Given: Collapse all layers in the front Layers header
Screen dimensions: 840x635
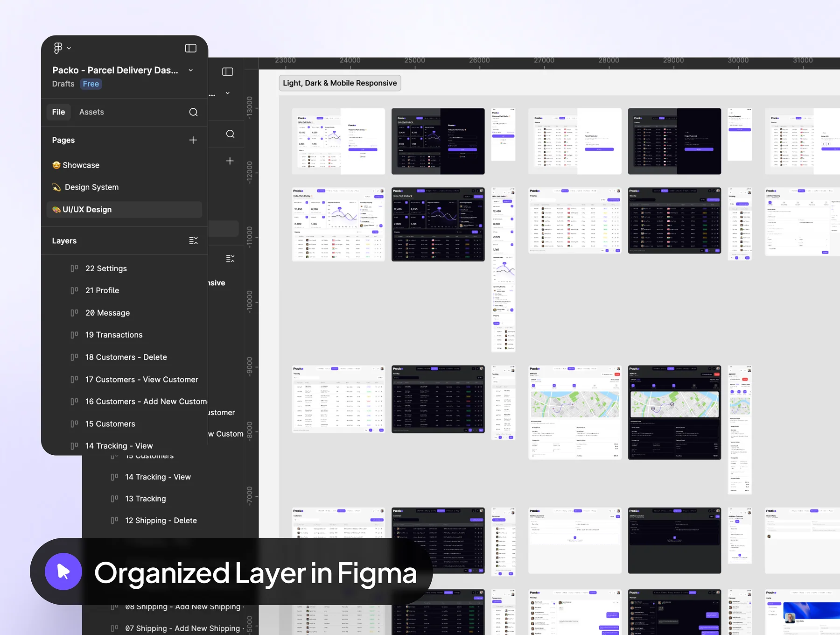Looking at the screenshot, I should click(x=193, y=241).
